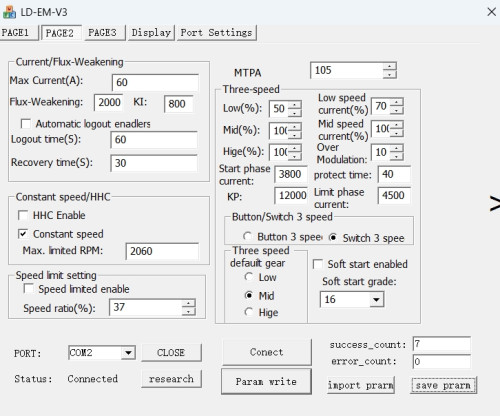Click the CLOSE port button
The image size is (500, 416).
pos(171,353)
